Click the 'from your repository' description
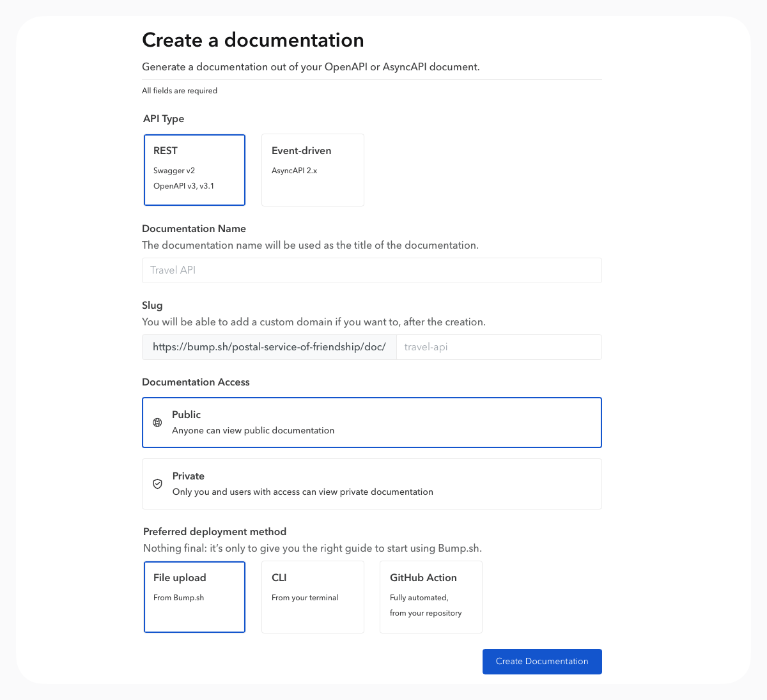 (426, 613)
